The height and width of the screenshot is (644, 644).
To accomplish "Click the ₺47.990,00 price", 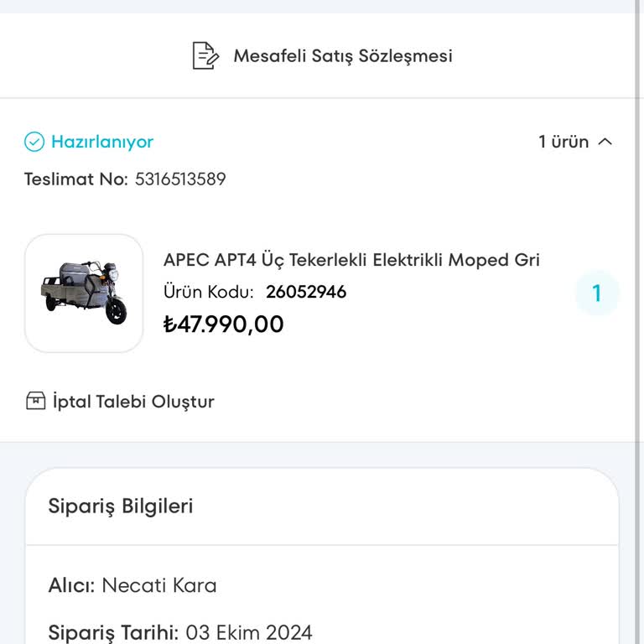I will pos(224,324).
